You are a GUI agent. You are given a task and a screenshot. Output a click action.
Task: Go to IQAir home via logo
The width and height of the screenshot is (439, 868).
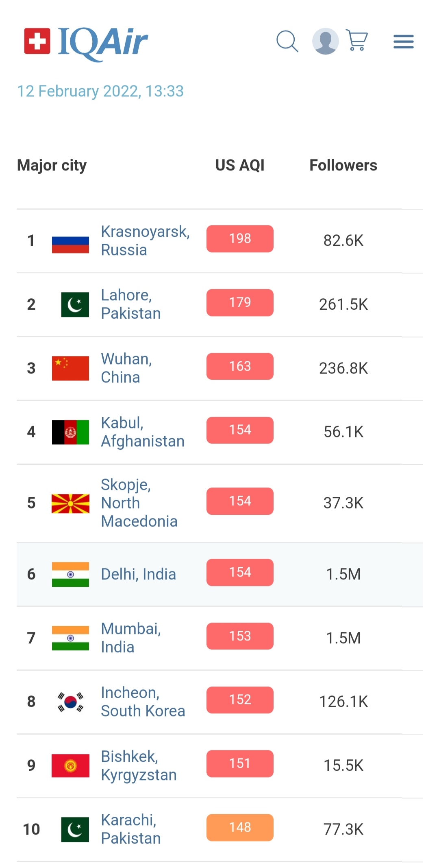[x=86, y=42]
